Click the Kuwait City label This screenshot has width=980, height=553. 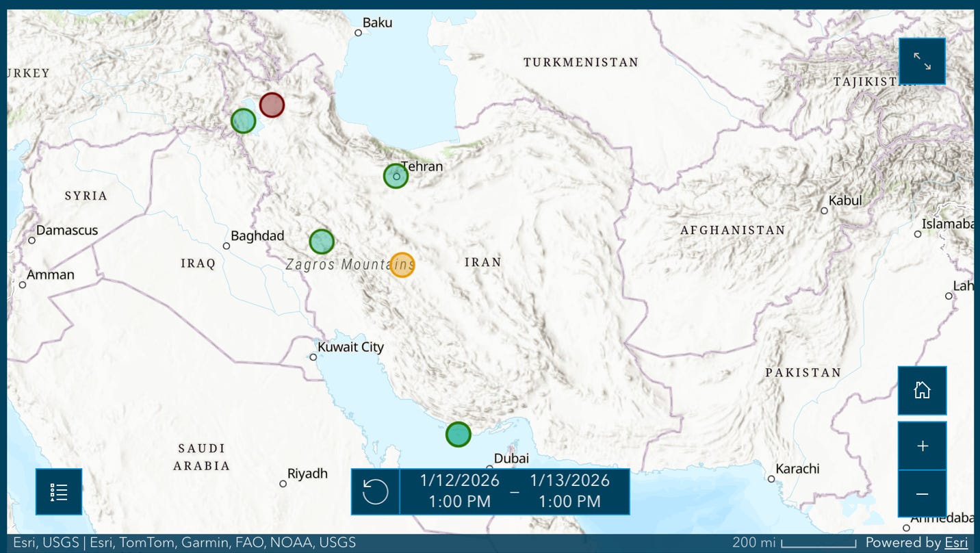[x=350, y=347]
